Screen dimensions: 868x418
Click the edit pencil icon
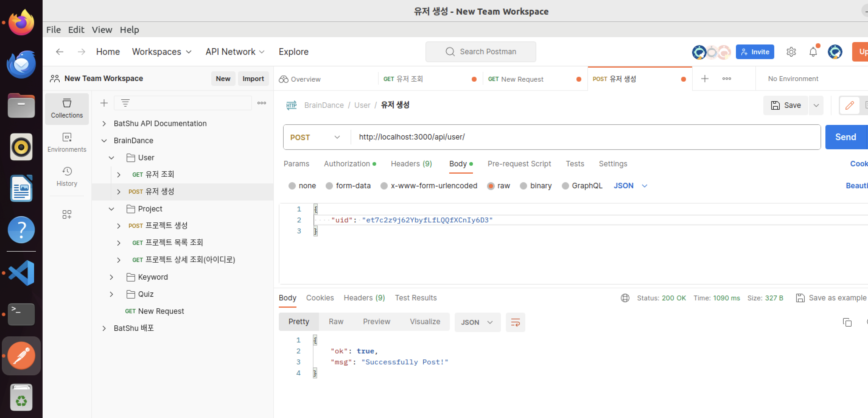pyautogui.click(x=849, y=105)
